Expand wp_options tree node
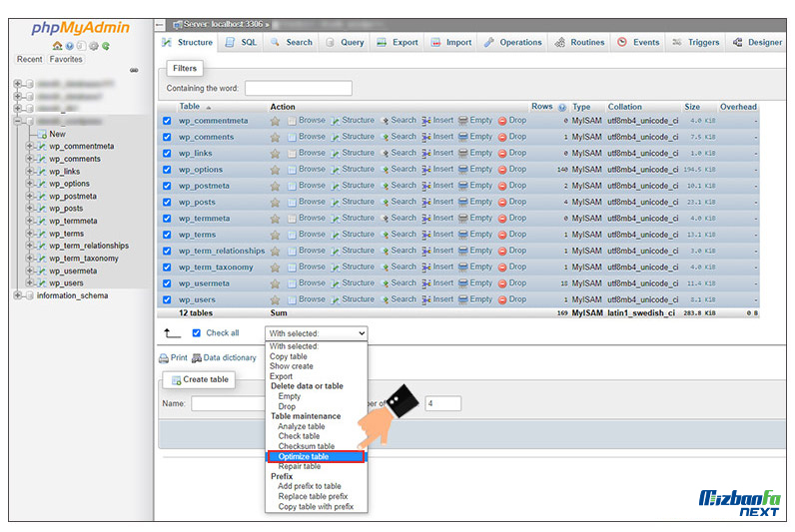The image size is (795, 532). click(29, 184)
